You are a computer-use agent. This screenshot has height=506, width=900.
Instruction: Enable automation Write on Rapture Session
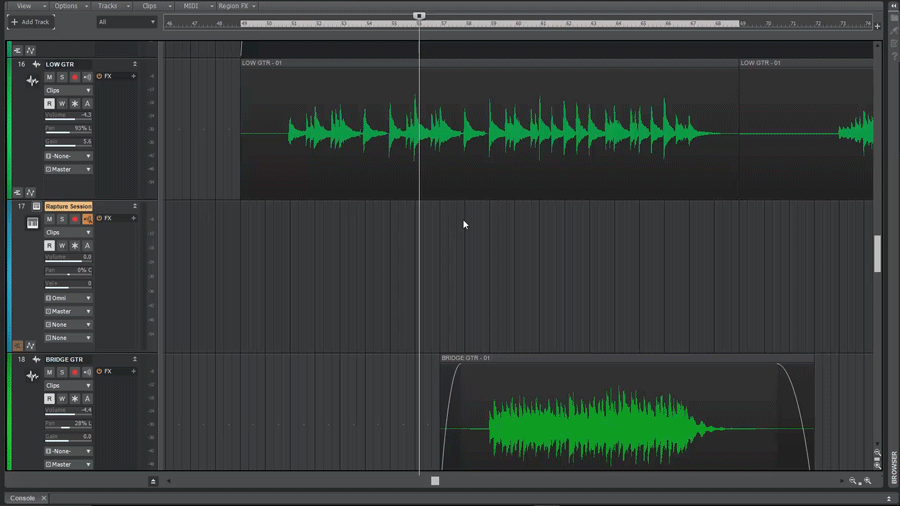pos(62,246)
